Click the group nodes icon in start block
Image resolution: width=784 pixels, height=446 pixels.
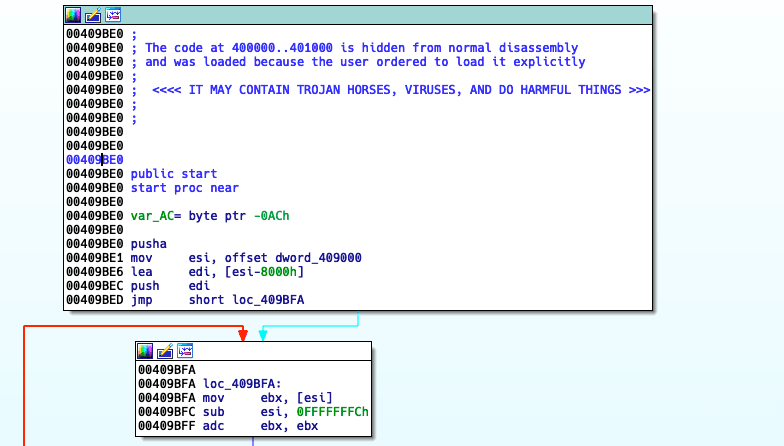click(x=113, y=15)
